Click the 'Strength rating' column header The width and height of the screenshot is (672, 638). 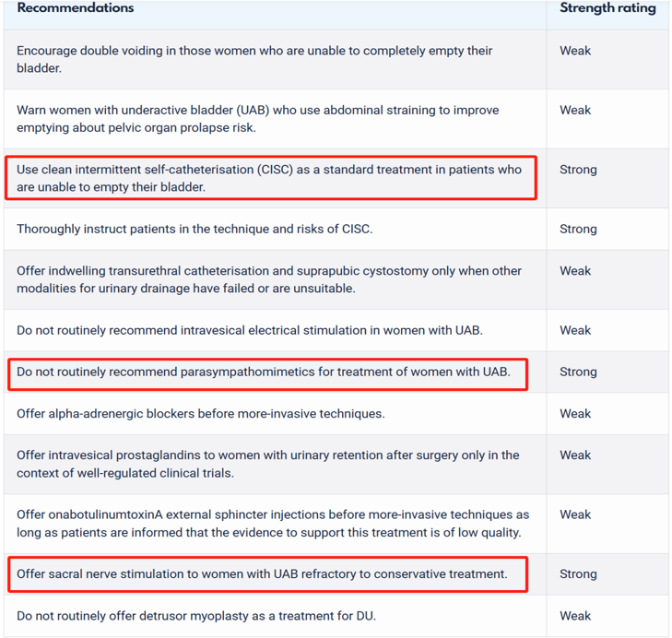click(607, 7)
